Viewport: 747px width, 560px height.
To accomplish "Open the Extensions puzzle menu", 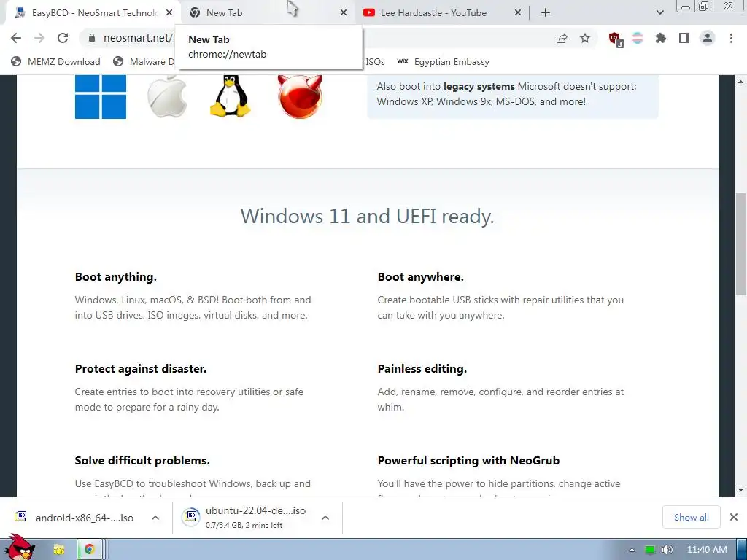I will click(661, 39).
